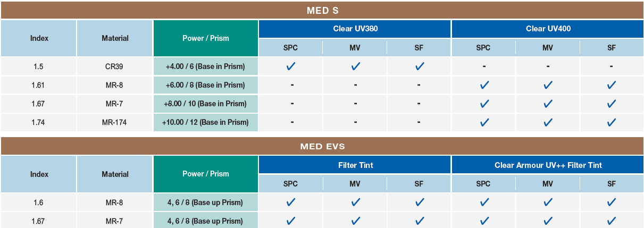Click the 1.5 index cell
The height and width of the screenshot is (228, 644).
pos(39,66)
